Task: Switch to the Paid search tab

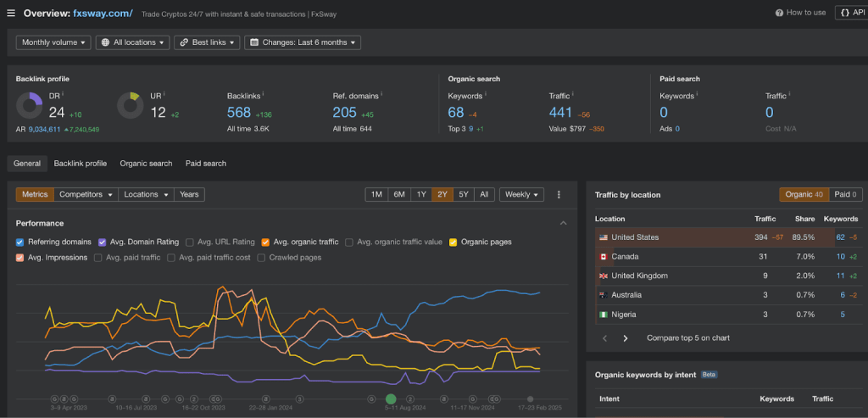Action: (206, 164)
